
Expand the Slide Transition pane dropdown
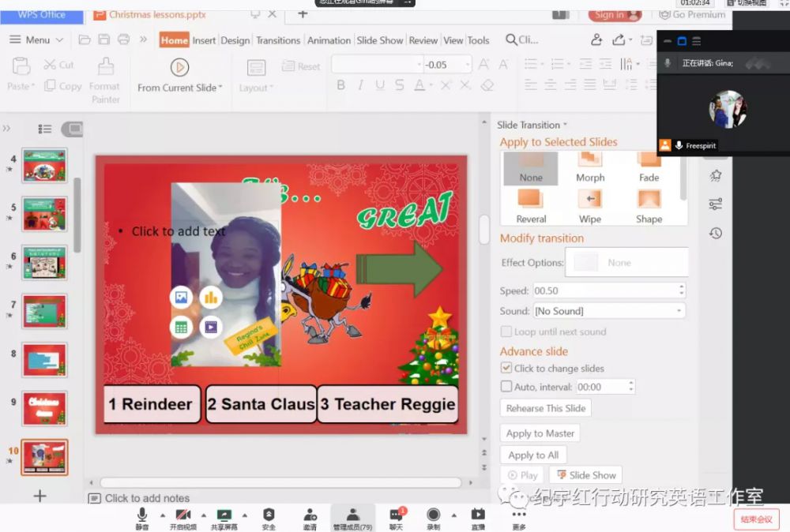(565, 126)
